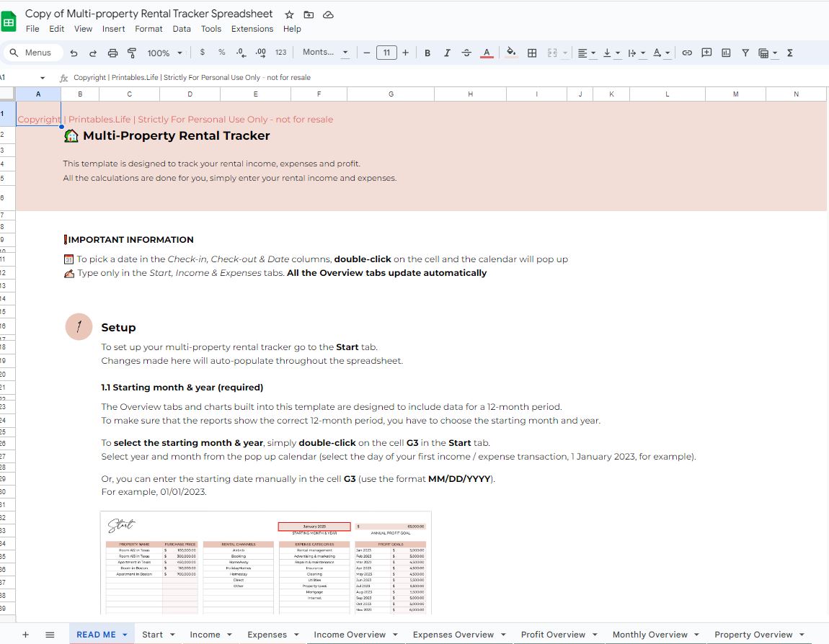The height and width of the screenshot is (644, 829).
Task: Click the Print icon
Action: pyautogui.click(x=112, y=53)
